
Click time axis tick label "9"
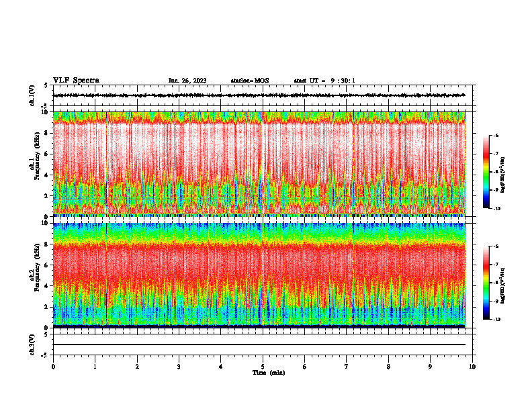[x=430, y=367]
